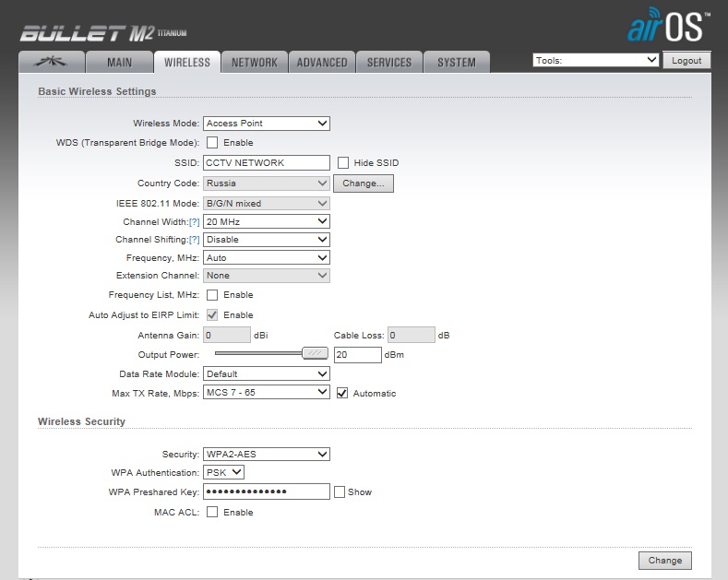
Task: Open the Ubiquiti logo tab
Action: point(52,62)
